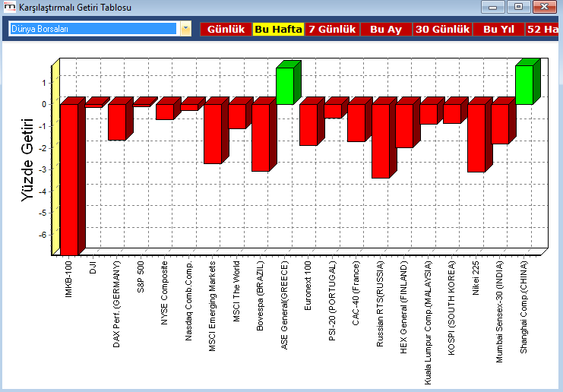Minimize the Karşılaştırmalı Getiri Tablosu window

[x=492, y=7]
